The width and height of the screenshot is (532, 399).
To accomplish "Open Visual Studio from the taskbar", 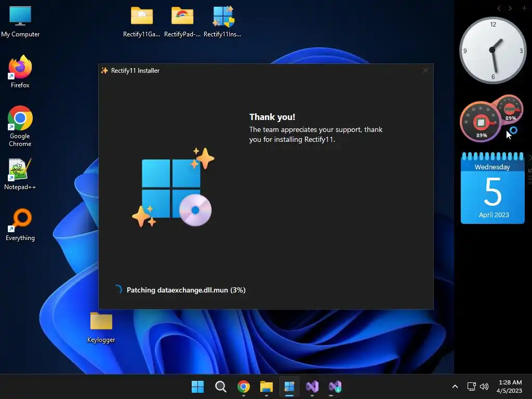I will (x=312, y=387).
